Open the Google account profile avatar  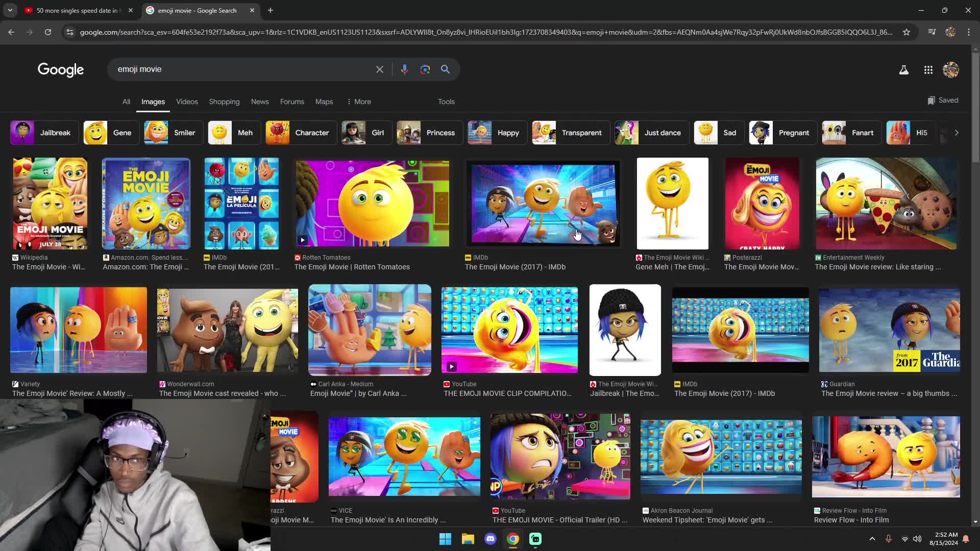pos(950,70)
